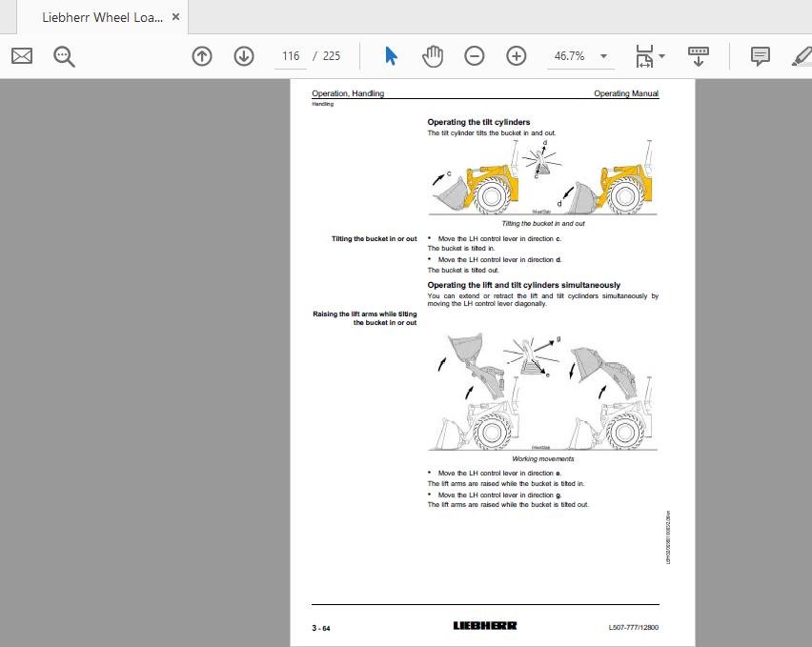812x647 pixels.
Task: Switch to the Hand panning tool
Action: coord(433,56)
